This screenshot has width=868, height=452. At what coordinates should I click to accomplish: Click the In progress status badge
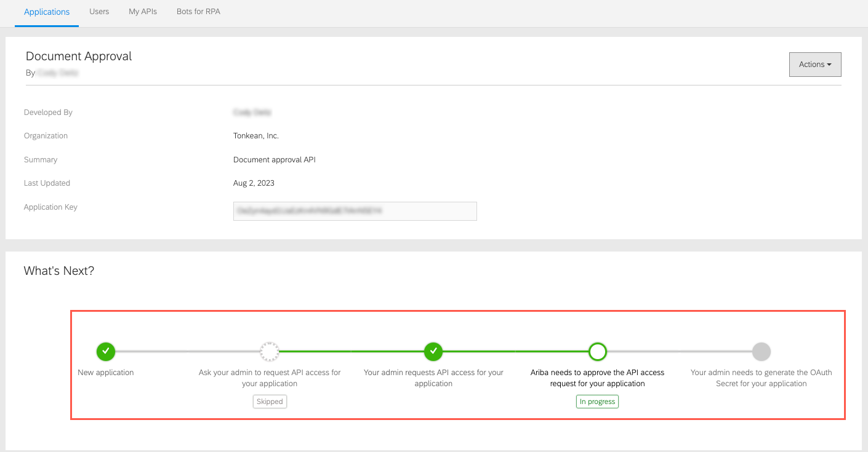[x=597, y=402]
